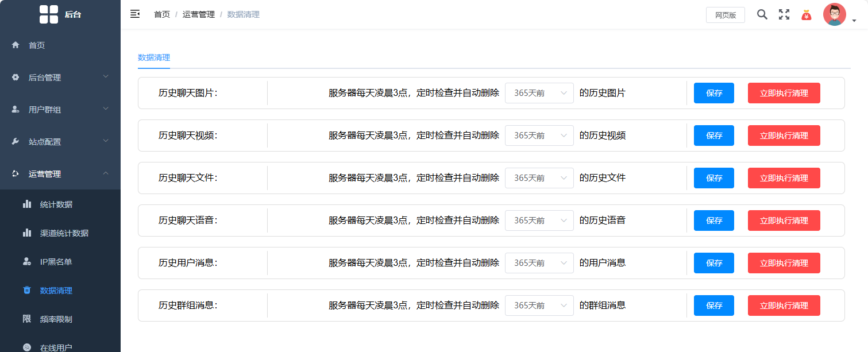The width and height of the screenshot is (868, 352).
Task: Select the 数据清理 tab
Action: point(154,57)
